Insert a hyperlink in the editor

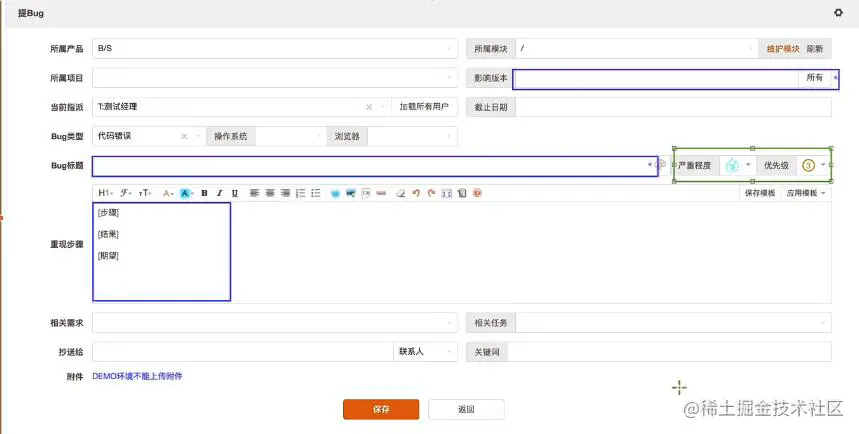coord(381,193)
